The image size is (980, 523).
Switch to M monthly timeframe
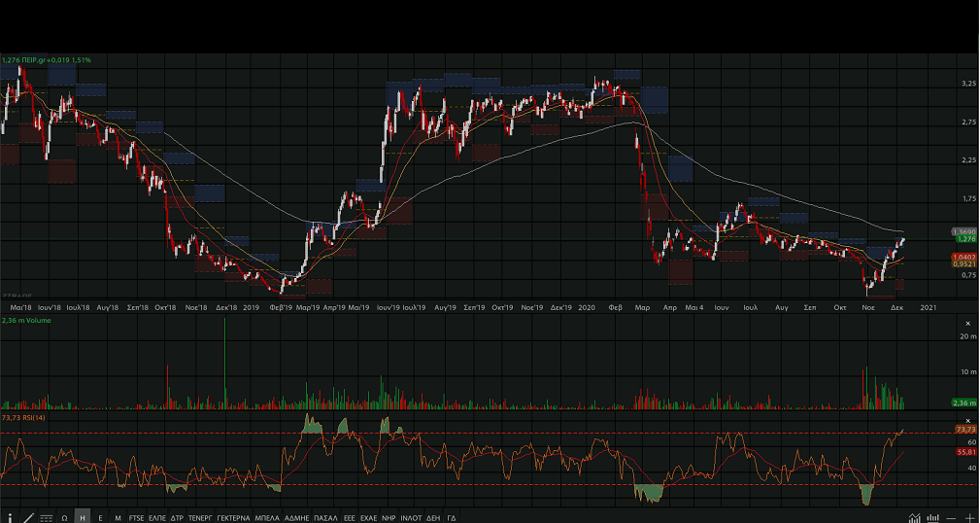pos(118,517)
